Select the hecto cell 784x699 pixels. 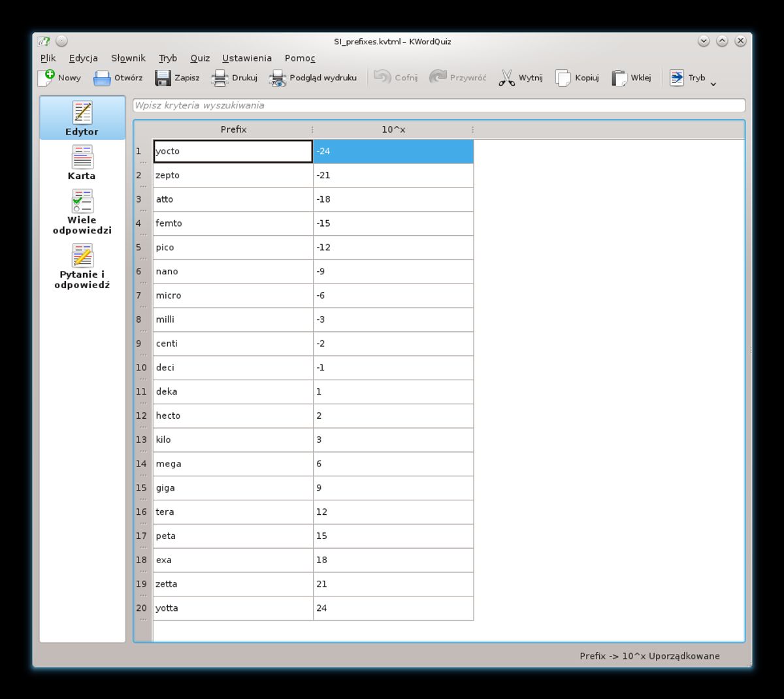coord(233,415)
